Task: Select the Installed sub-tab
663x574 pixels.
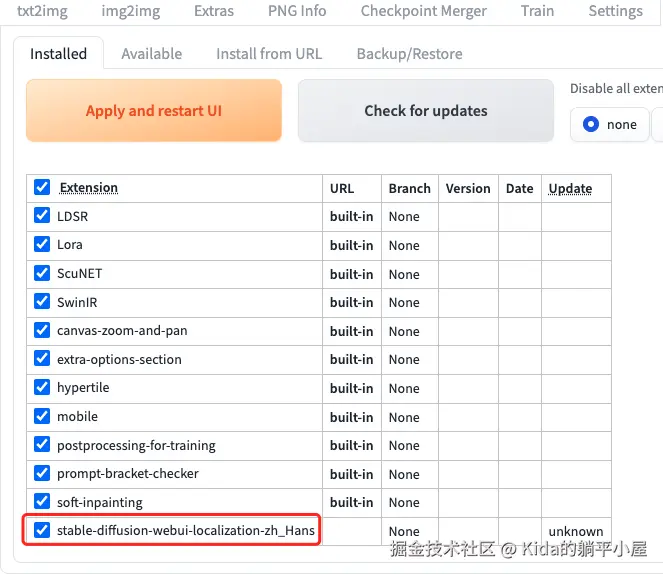Action: click(x=58, y=54)
